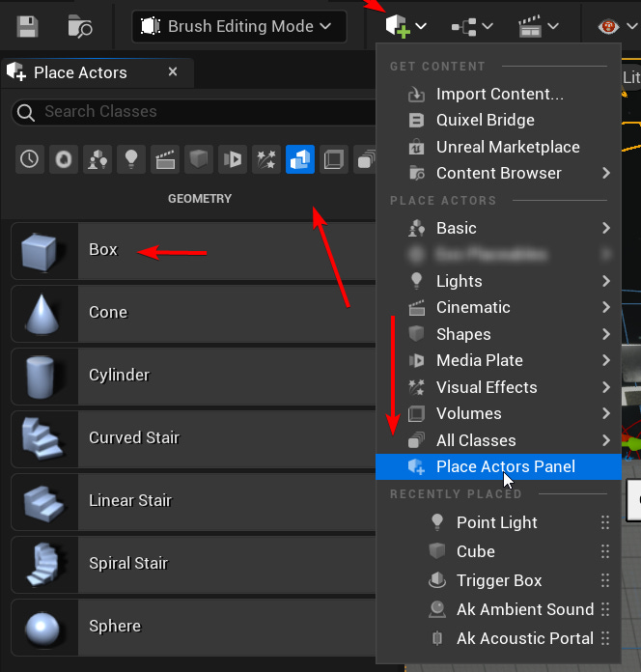Expand the Lights submenu
The width and height of the screenshot is (641, 672).
click(x=498, y=281)
